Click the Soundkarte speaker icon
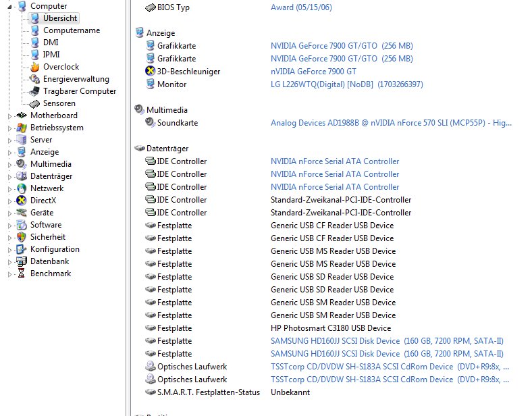The height and width of the screenshot is (416, 532). (x=150, y=122)
